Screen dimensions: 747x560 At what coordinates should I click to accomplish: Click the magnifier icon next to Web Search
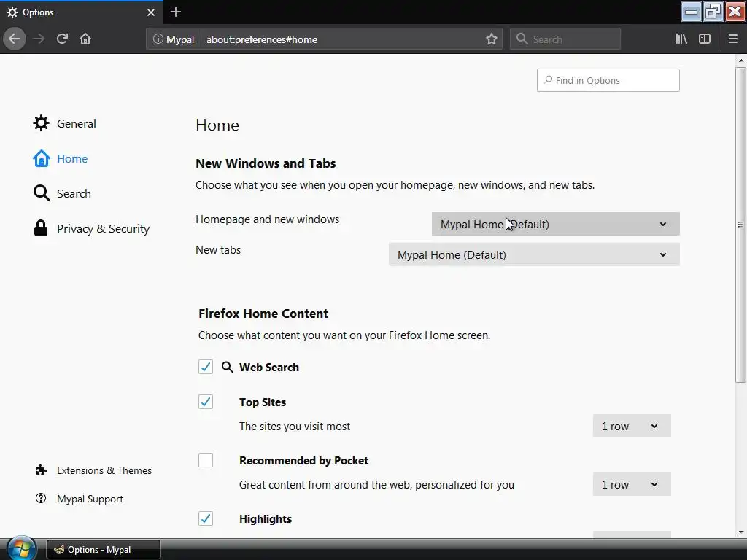click(228, 367)
